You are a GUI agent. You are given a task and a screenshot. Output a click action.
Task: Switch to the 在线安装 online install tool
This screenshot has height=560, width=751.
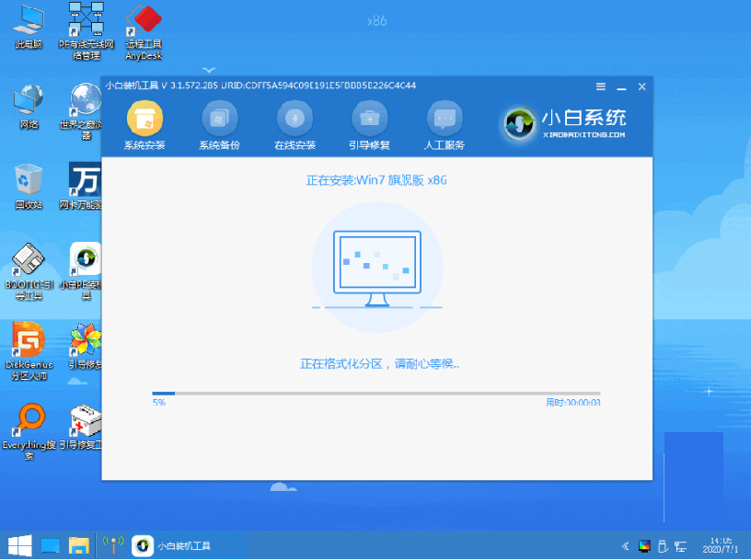pyautogui.click(x=295, y=125)
